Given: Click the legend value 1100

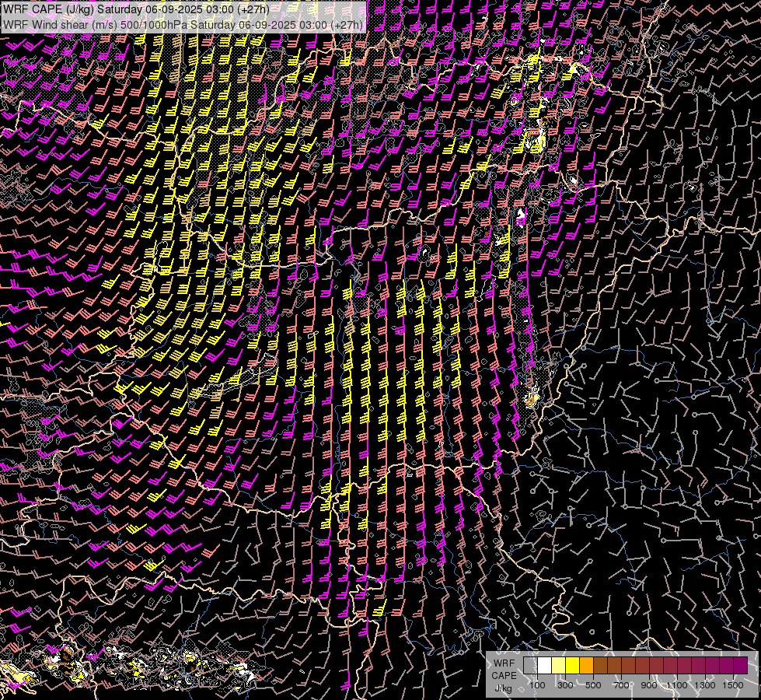Looking at the screenshot, I should point(677,685).
